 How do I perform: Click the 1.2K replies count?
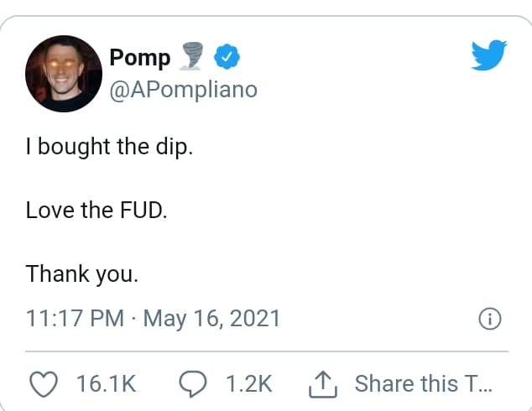coord(249,384)
